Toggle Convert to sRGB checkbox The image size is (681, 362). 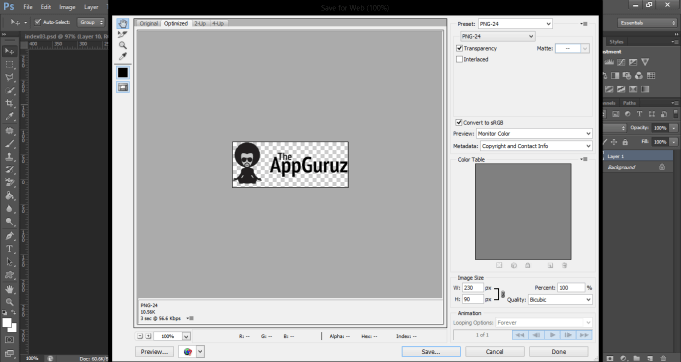[459, 122]
